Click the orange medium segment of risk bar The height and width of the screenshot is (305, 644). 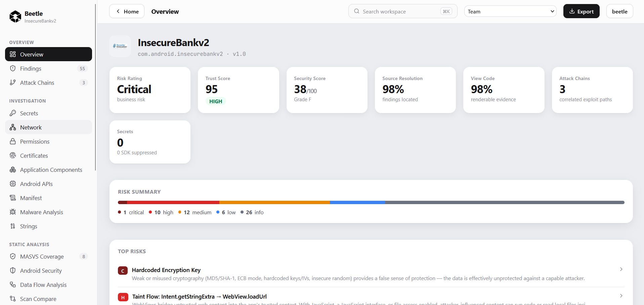click(274, 202)
